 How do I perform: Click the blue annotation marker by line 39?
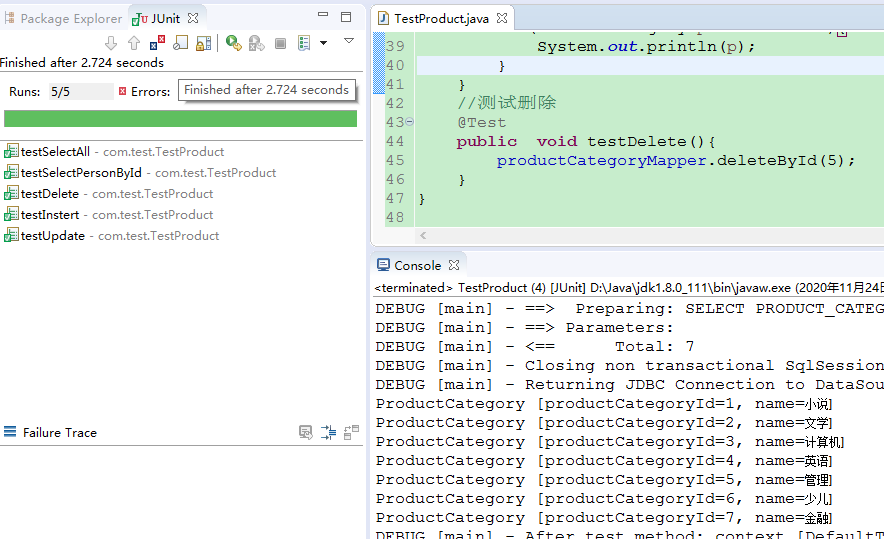click(x=379, y=63)
